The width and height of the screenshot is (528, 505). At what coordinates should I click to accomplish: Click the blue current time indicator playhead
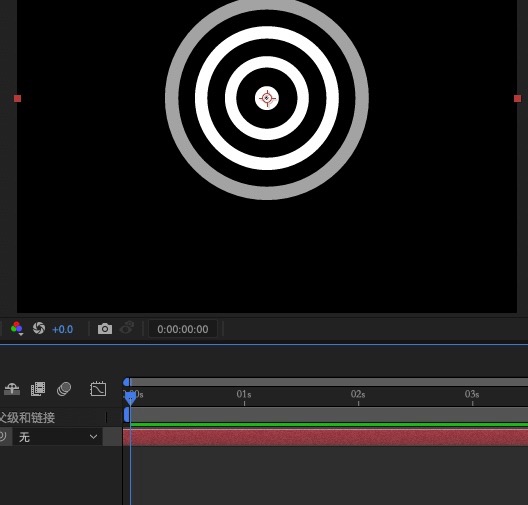130,398
